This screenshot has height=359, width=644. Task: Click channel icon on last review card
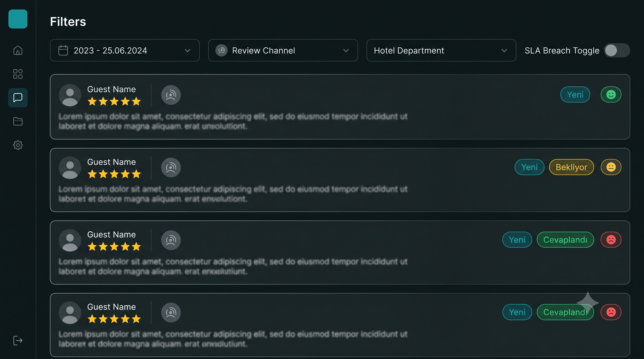[171, 312]
